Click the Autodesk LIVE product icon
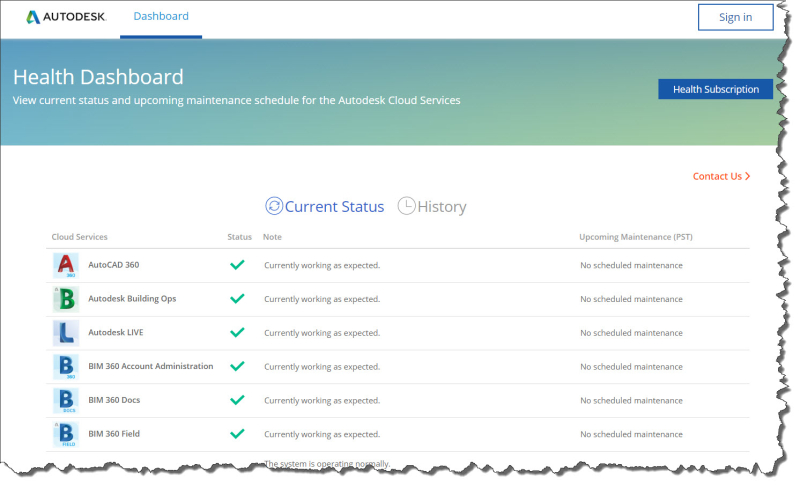Image resolution: width=800 pixels, height=486 pixels. [x=66, y=333]
